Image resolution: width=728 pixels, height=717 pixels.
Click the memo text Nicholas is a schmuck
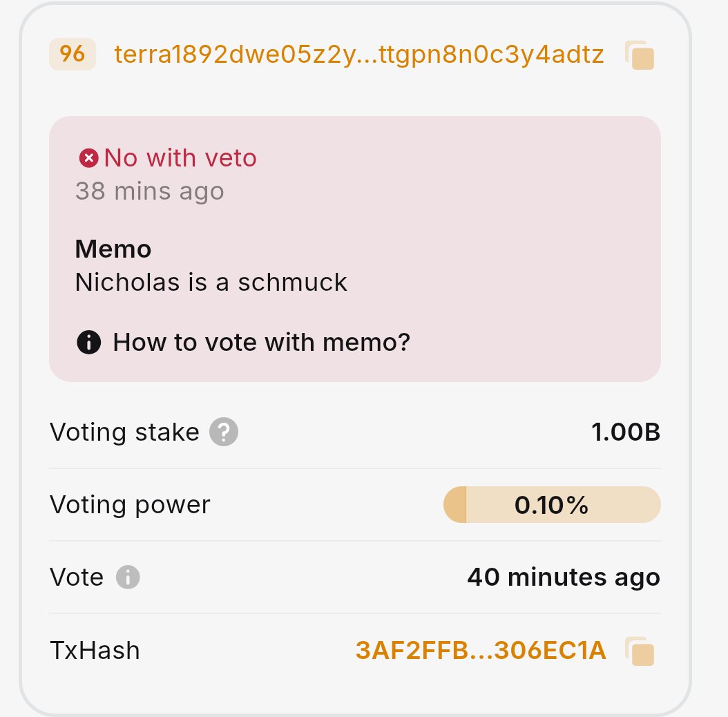point(211,282)
